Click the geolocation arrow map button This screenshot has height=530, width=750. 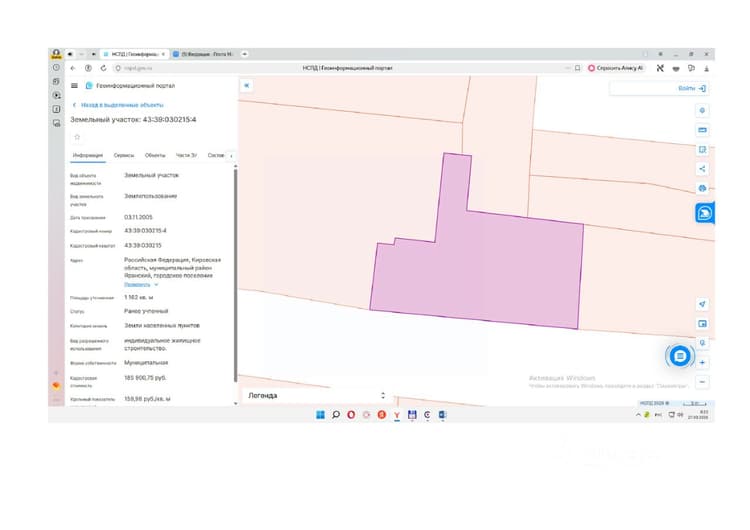[702, 304]
